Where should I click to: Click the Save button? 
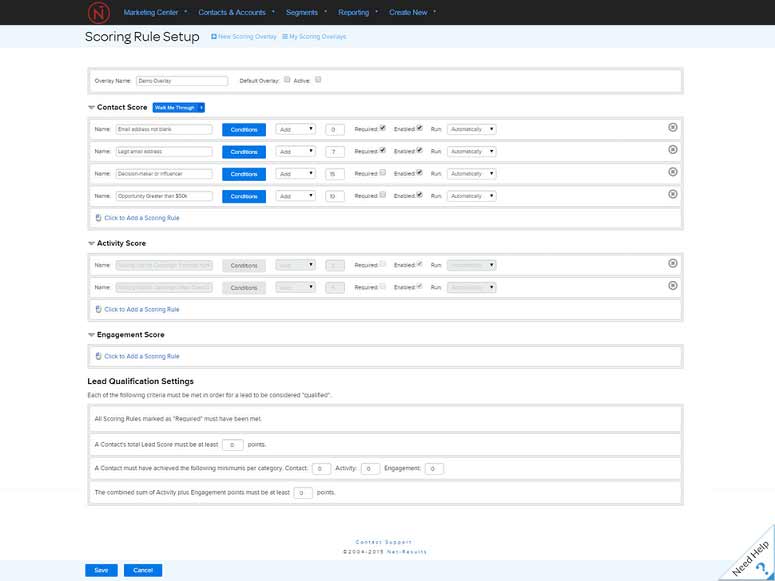[101, 570]
